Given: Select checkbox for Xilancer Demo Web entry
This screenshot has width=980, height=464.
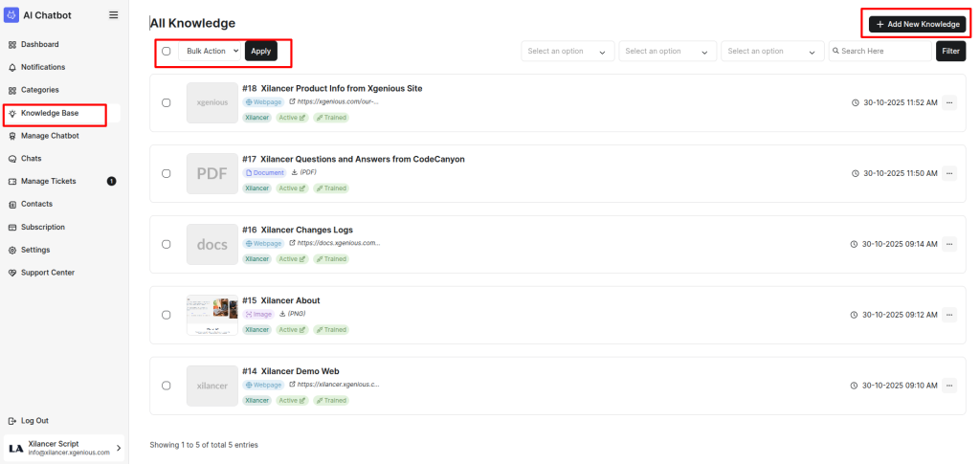Looking at the screenshot, I should click(167, 386).
